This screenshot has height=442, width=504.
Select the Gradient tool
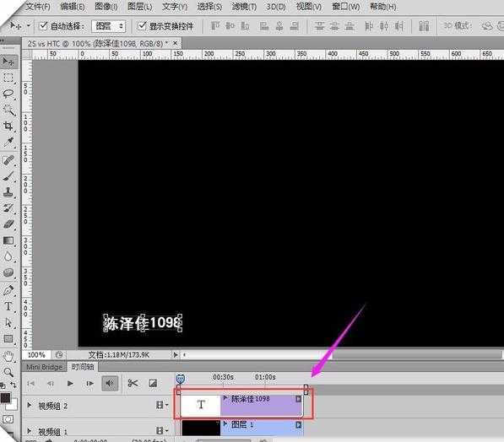coord(8,240)
